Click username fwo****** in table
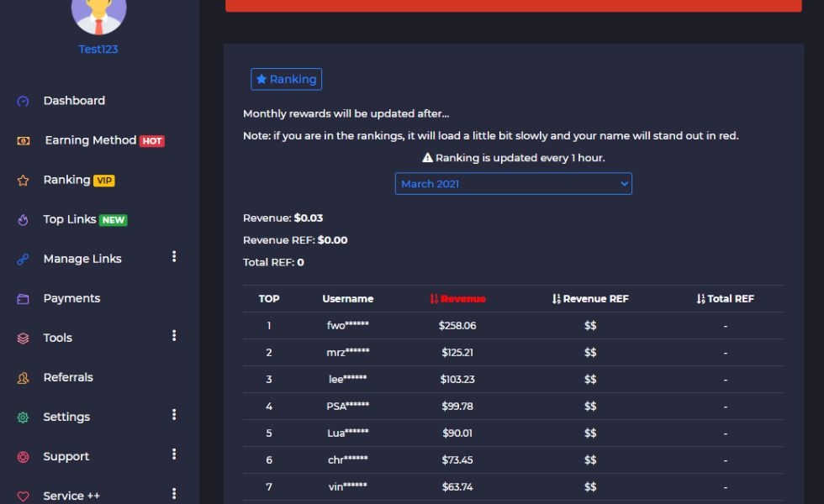This screenshot has height=504, width=824. point(348,326)
